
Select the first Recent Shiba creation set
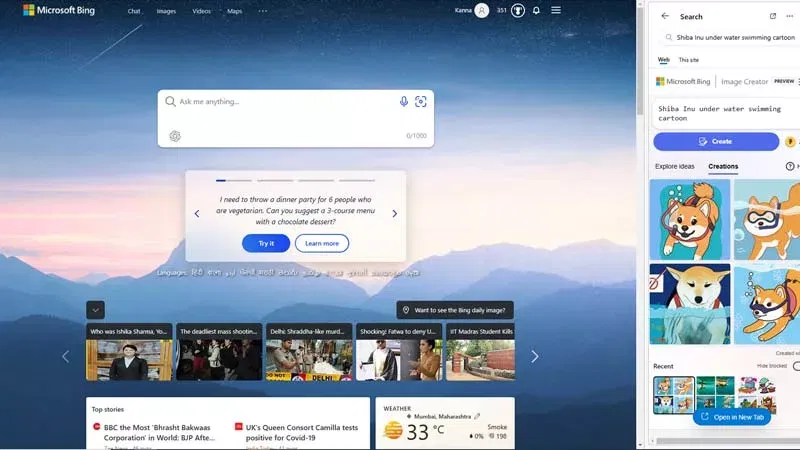click(673, 395)
